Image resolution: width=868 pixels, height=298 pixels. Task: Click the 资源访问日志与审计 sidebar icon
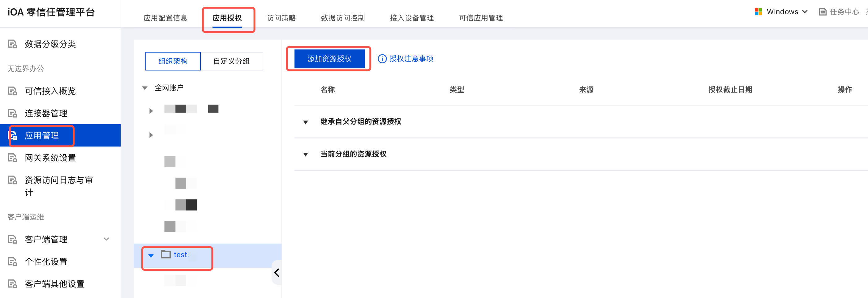pos(12,180)
